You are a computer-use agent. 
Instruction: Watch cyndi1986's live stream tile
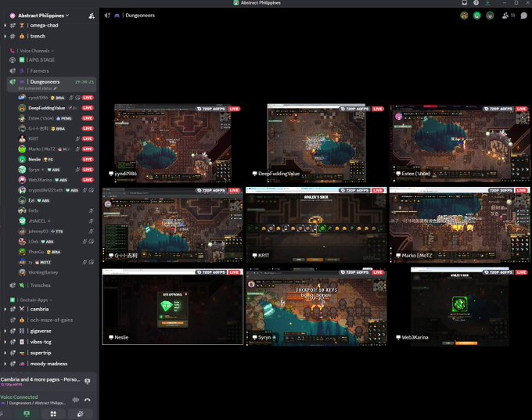(x=173, y=143)
